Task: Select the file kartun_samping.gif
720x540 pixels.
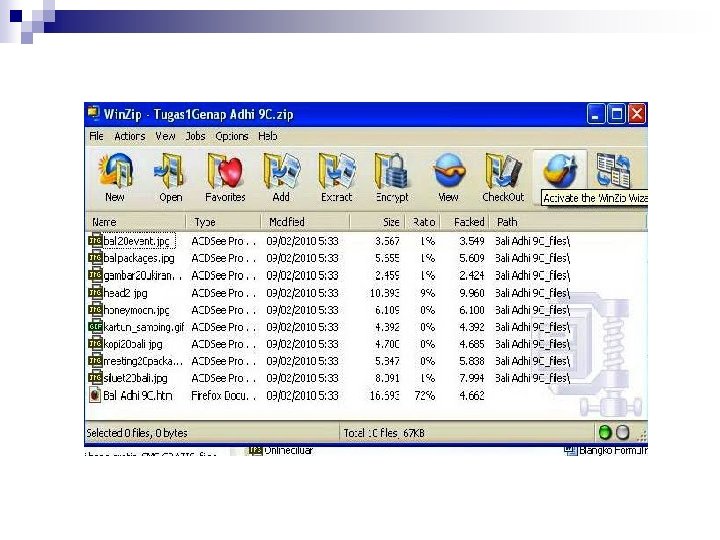Action: coord(143,327)
